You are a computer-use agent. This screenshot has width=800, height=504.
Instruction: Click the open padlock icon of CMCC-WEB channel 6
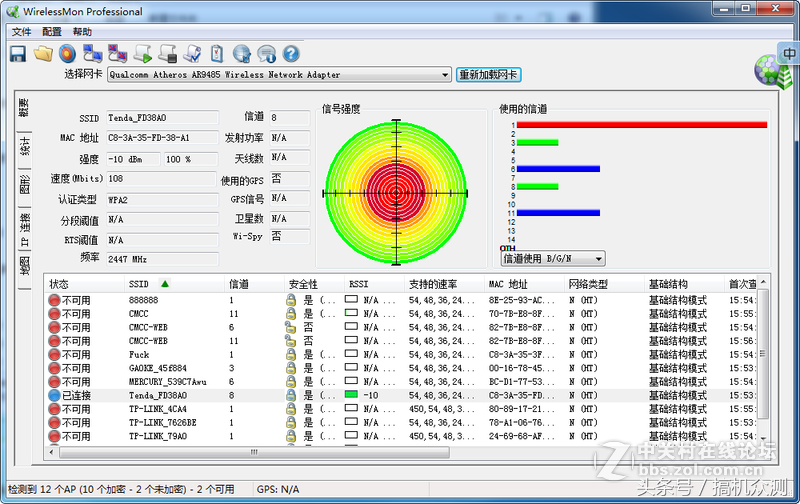pos(291,327)
